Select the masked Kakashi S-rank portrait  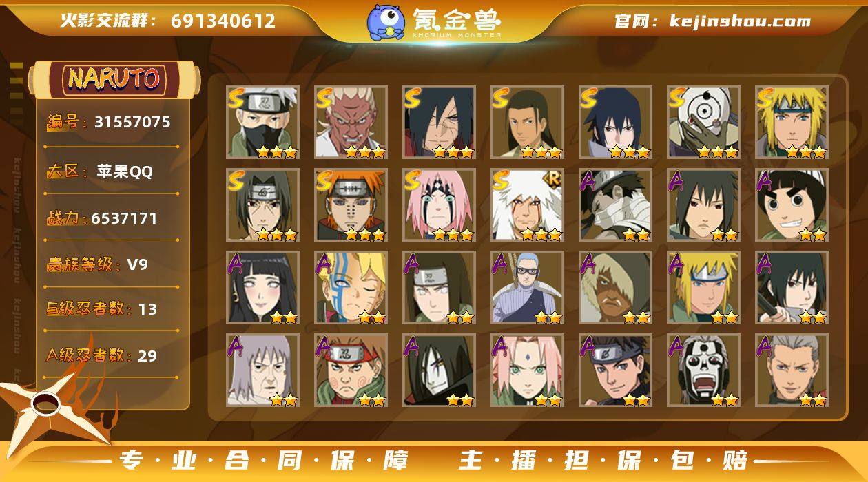coord(262,123)
